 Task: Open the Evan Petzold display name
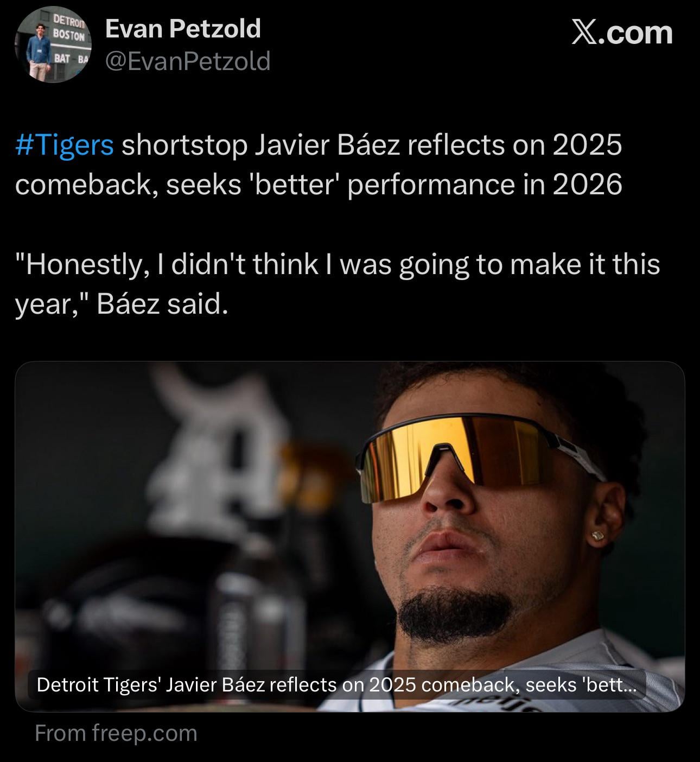(x=182, y=28)
